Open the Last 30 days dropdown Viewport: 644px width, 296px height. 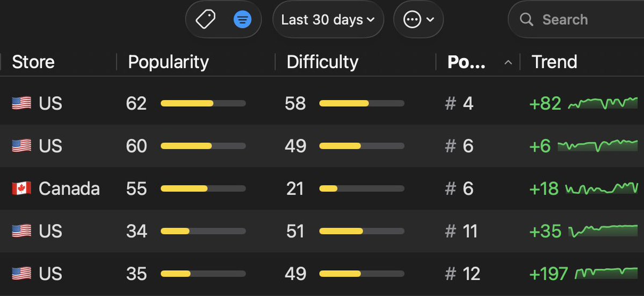(328, 19)
